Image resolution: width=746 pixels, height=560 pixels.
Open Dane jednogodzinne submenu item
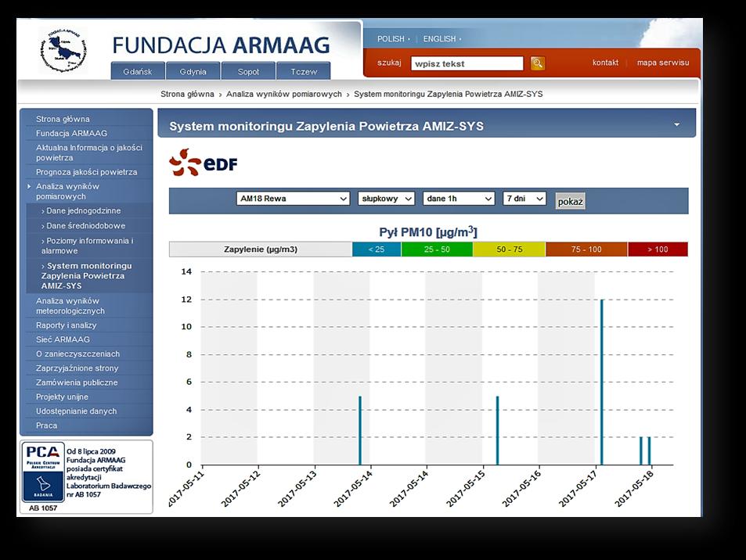(x=83, y=210)
